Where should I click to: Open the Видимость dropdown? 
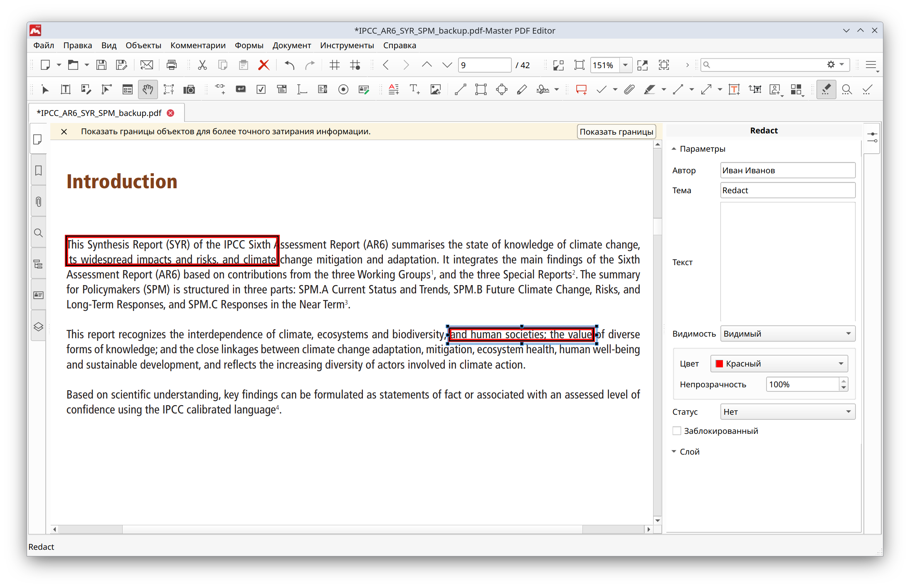(788, 334)
